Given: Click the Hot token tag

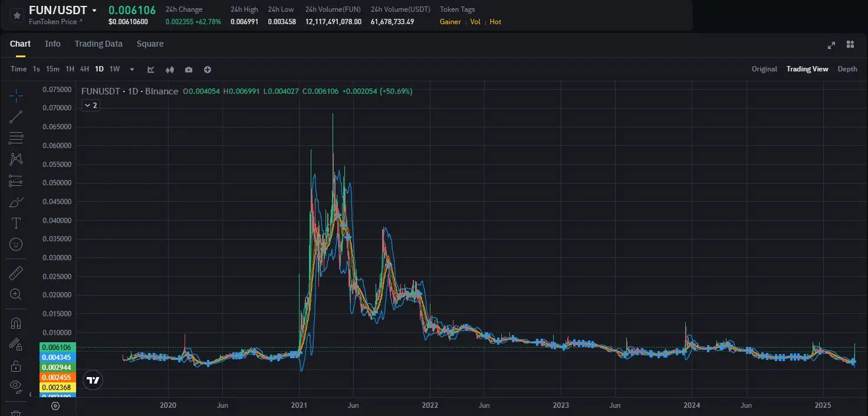Looking at the screenshot, I should 495,22.
